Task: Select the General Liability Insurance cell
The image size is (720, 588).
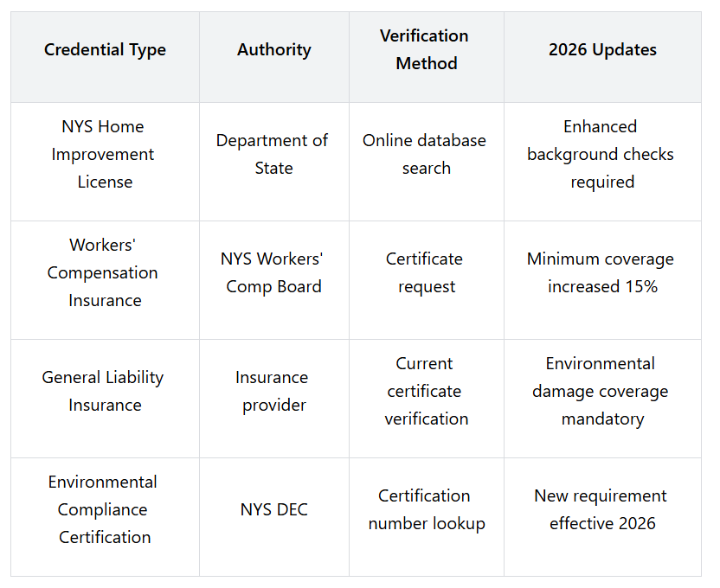Action: pos(104,391)
